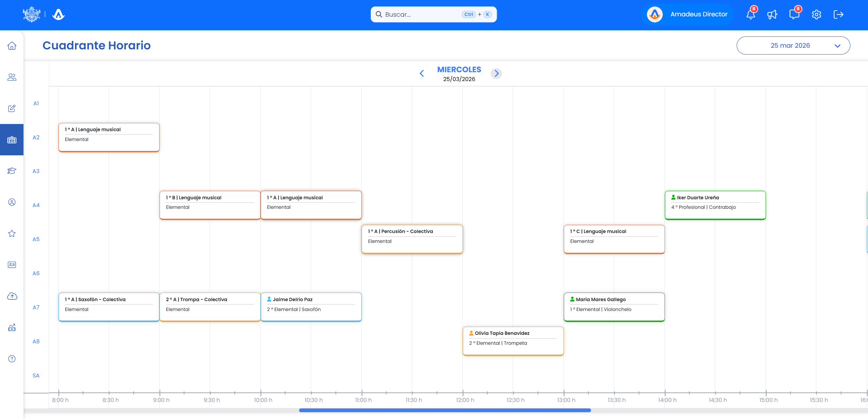Select the timetable building icon

pyautogui.click(x=12, y=140)
